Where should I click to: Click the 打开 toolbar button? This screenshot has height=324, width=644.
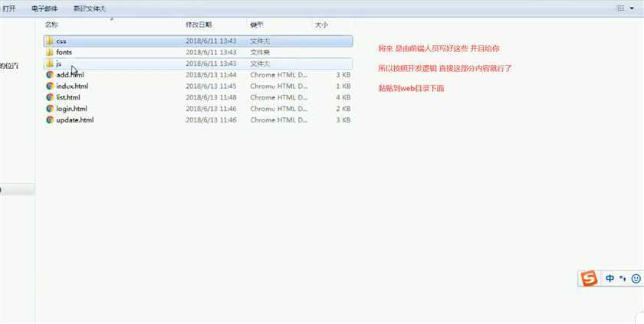(x=8, y=8)
